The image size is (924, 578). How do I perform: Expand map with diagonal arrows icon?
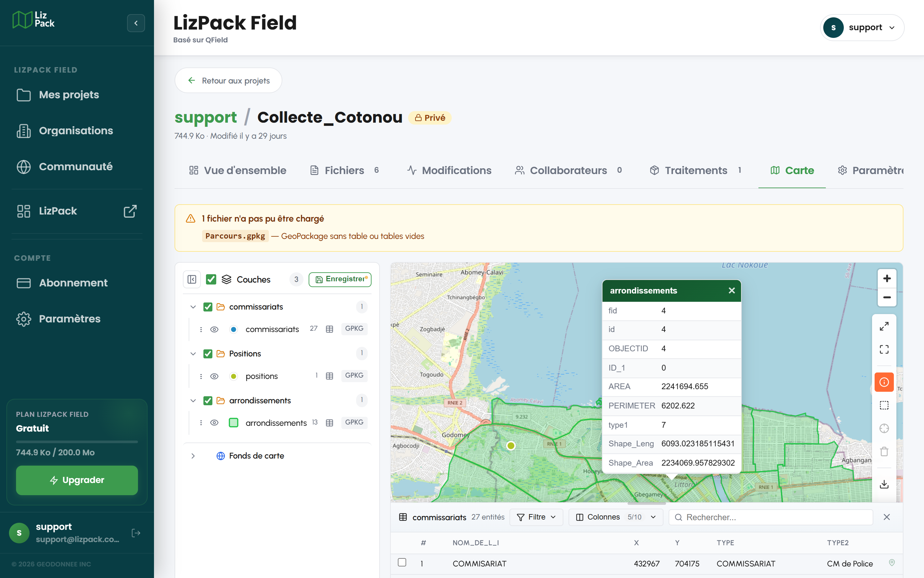tap(884, 327)
